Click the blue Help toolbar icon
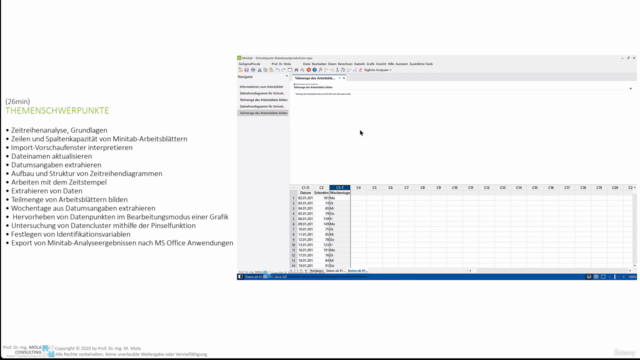 click(314, 70)
